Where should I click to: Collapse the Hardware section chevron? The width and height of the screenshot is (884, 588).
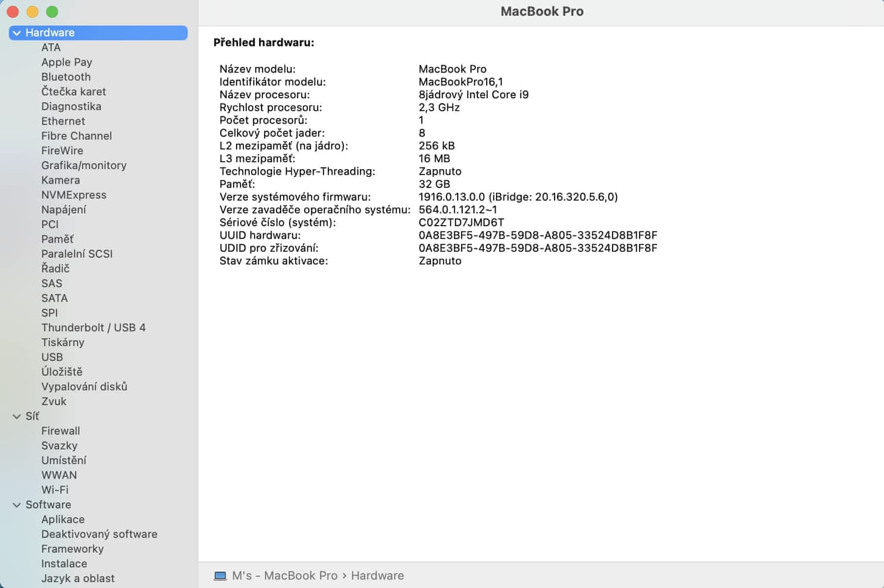coord(17,33)
